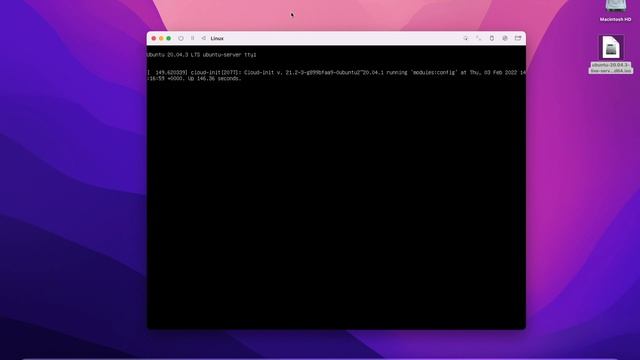Screen dimensions: 640x360
Task: Click the display resize arrows icon
Action: 478,38
